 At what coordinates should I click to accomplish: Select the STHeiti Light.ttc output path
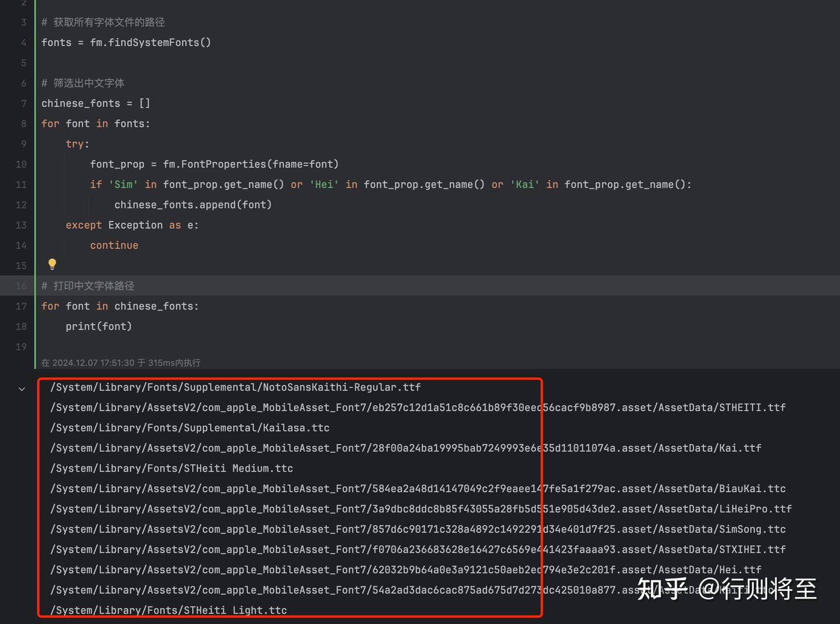tap(168, 610)
